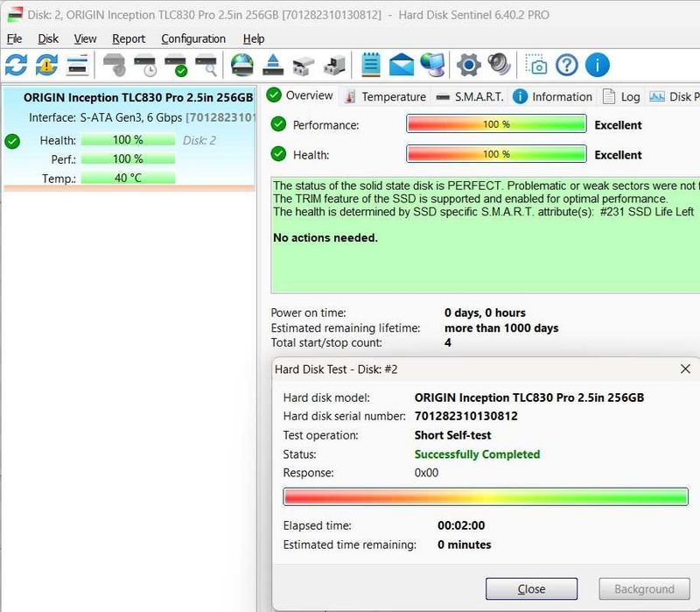Click the green check beside Performance
700x612 pixels.
tap(278, 124)
